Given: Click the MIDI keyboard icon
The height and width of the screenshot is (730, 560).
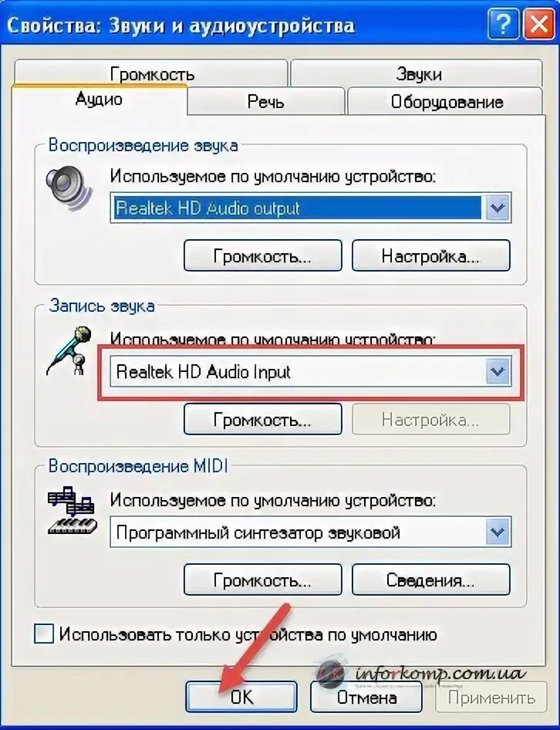Looking at the screenshot, I should tap(73, 511).
